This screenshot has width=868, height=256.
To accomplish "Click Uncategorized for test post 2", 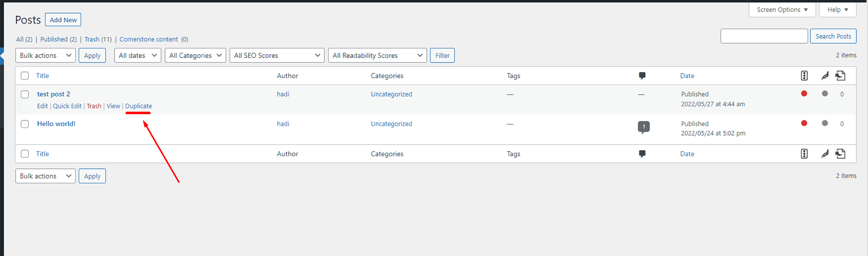I will (392, 94).
